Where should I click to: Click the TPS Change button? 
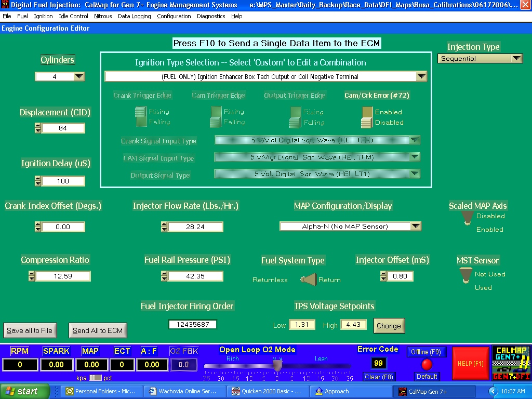tap(389, 326)
